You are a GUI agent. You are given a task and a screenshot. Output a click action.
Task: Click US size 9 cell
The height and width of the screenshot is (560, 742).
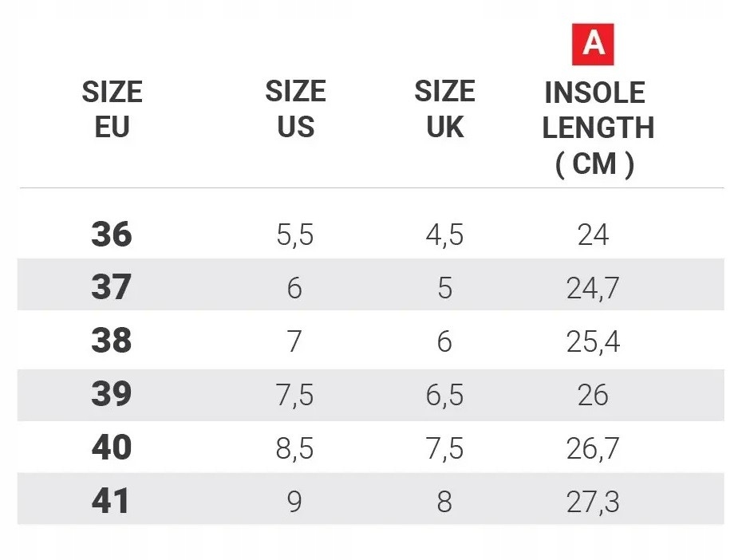294,503
